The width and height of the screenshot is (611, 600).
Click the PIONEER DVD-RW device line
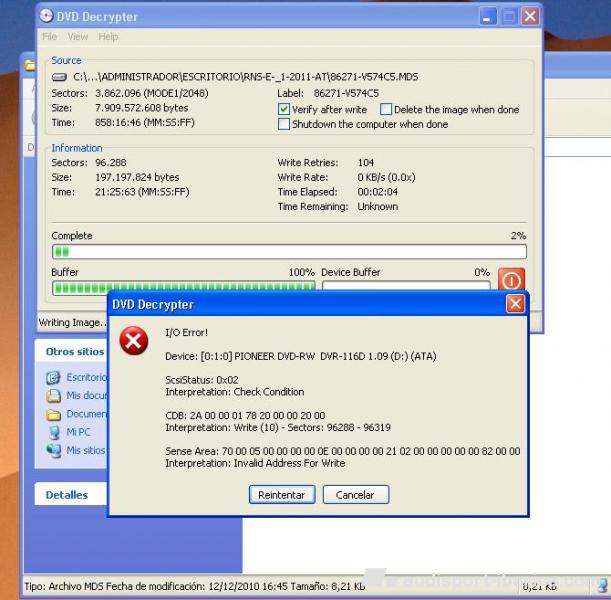coord(301,356)
